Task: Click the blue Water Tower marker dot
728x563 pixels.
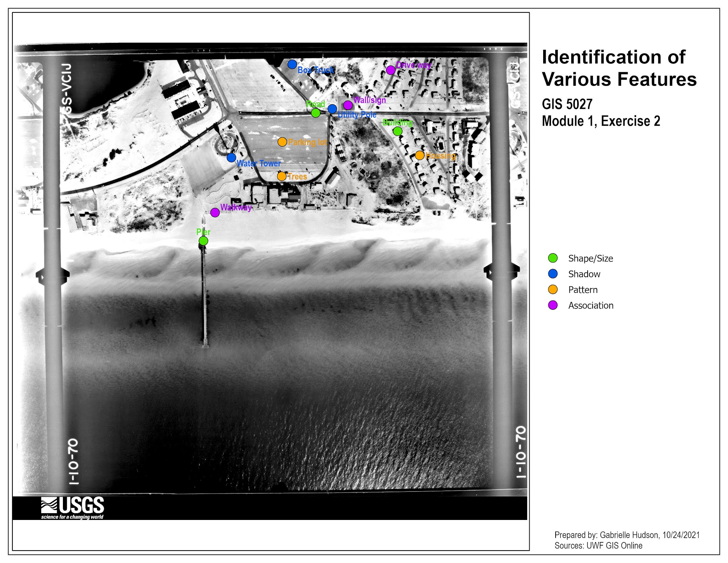Action: (x=231, y=158)
